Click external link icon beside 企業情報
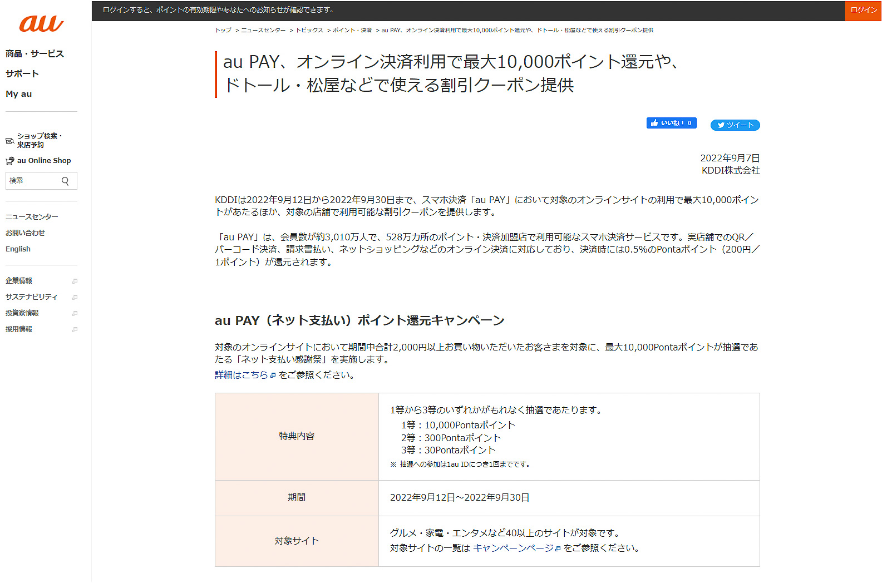Image resolution: width=882 pixels, height=588 pixels. tap(75, 281)
